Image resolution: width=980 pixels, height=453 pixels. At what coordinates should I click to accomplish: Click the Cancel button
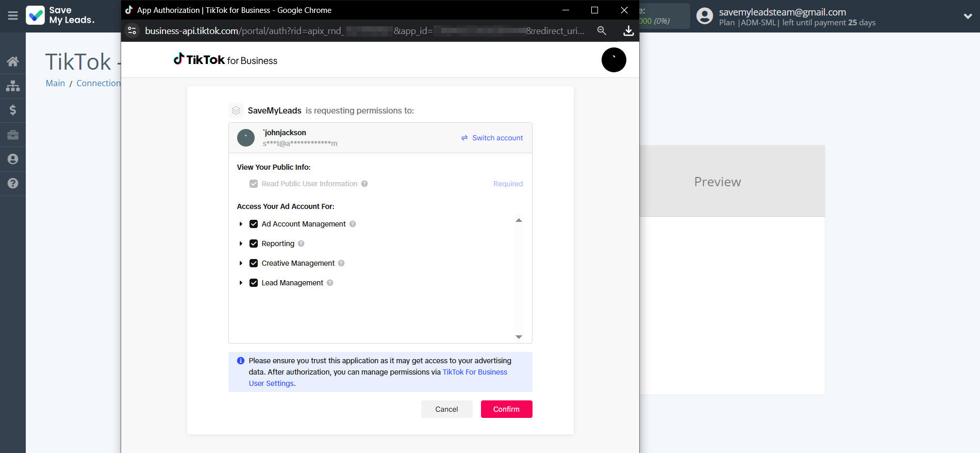pos(446,409)
